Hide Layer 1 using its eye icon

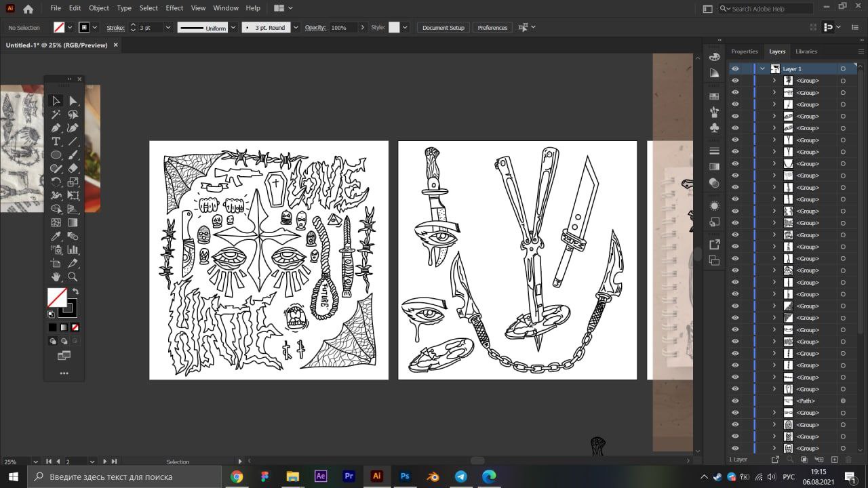coord(735,68)
